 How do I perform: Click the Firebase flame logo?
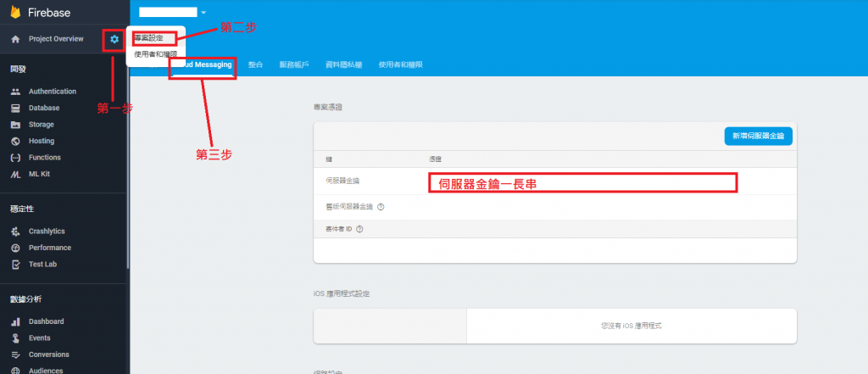click(15, 12)
